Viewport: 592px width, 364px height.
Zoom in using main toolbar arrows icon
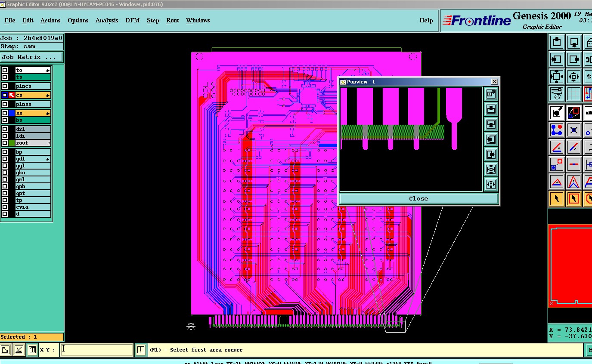point(557,77)
